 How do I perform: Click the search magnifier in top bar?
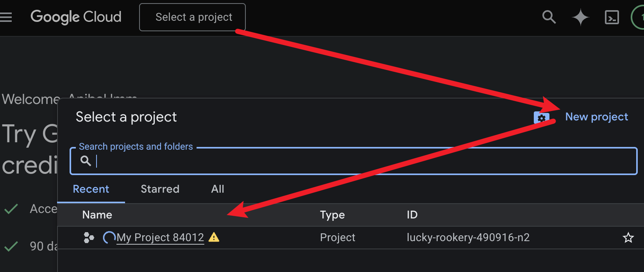[549, 17]
